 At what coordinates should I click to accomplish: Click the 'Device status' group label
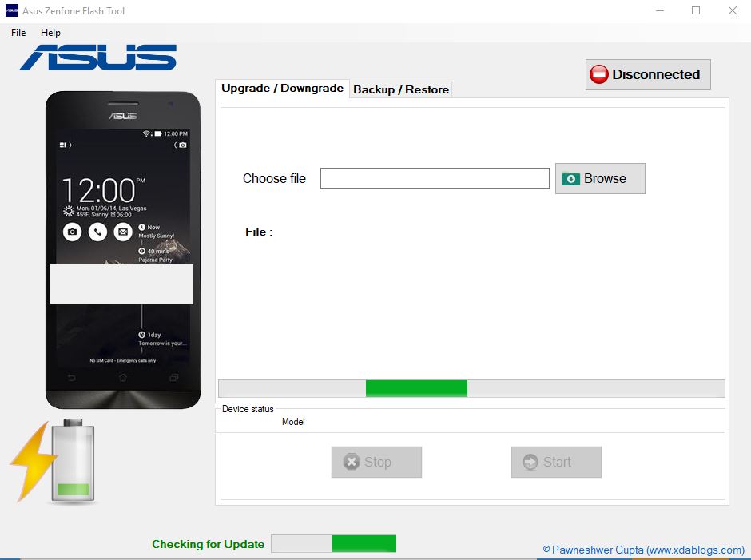click(x=248, y=409)
